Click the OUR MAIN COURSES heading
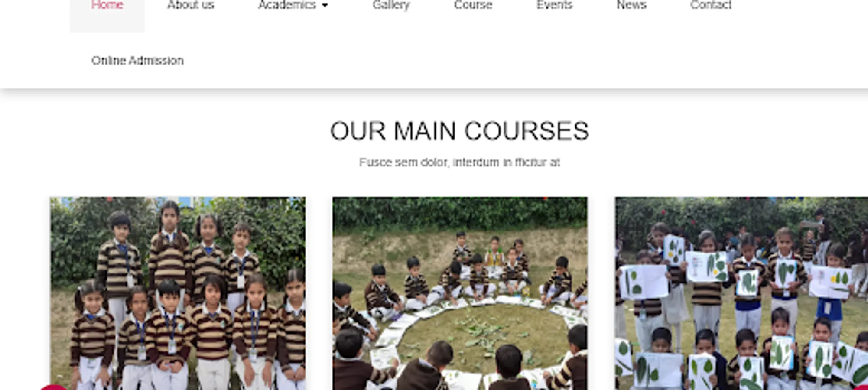Screen dimensions: 868x390 point(459,131)
